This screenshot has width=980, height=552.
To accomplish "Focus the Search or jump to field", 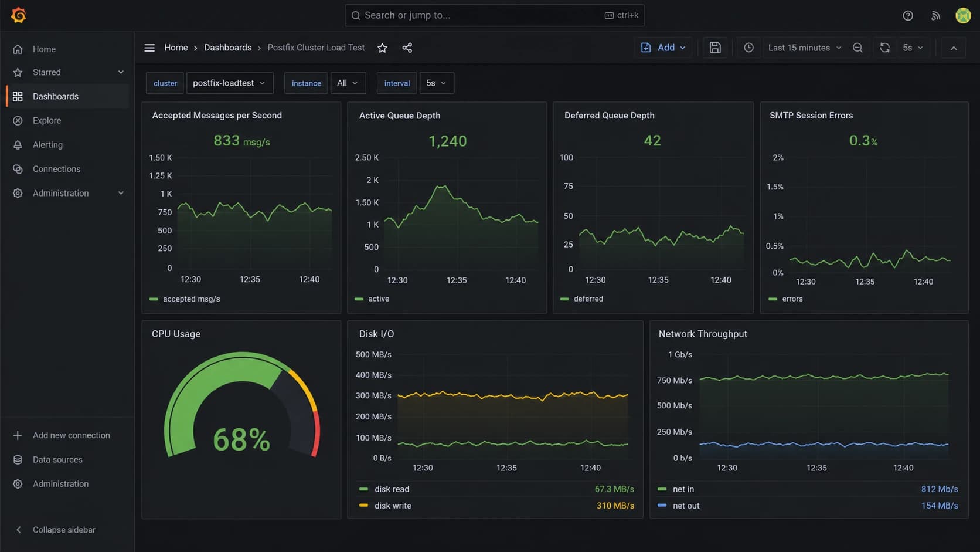I will tap(494, 15).
